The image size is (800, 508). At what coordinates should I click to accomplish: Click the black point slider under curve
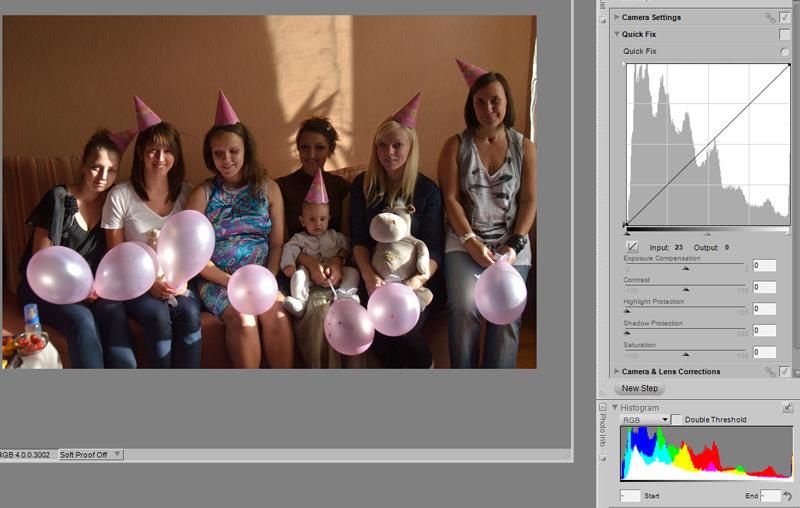pyautogui.click(x=627, y=233)
